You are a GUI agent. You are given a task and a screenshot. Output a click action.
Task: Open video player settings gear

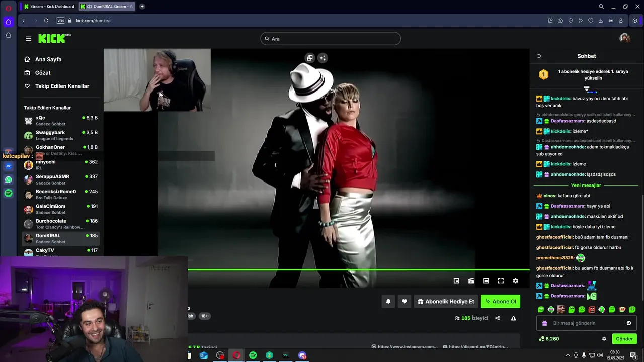point(515,281)
